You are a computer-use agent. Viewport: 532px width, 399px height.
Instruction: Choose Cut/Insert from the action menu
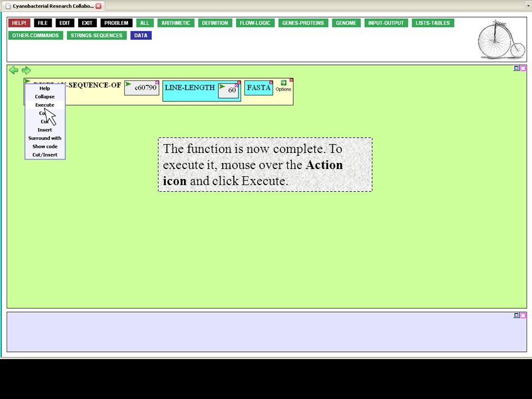click(x=45, y=155)
